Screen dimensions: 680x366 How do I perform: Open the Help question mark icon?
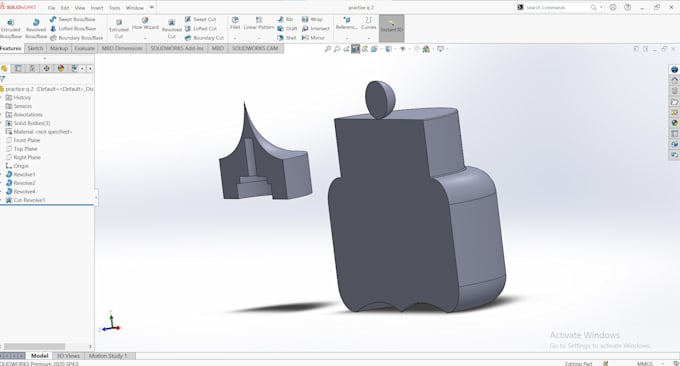[x=628, y=7]
